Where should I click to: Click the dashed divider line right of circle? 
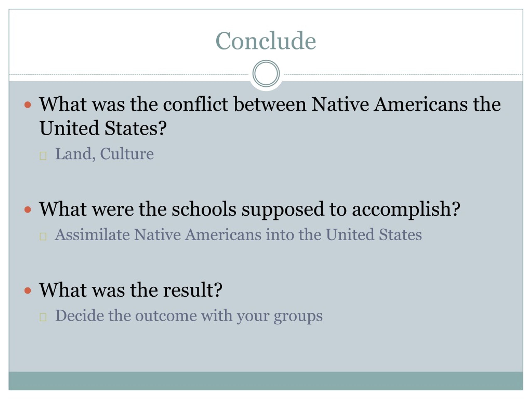tap(403, 74)
